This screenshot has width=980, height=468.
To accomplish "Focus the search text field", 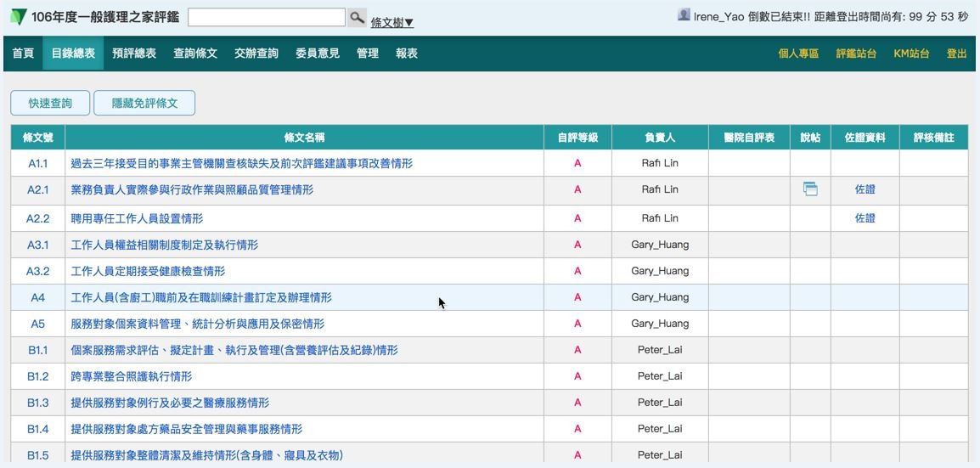I will [x=267, y=17].
